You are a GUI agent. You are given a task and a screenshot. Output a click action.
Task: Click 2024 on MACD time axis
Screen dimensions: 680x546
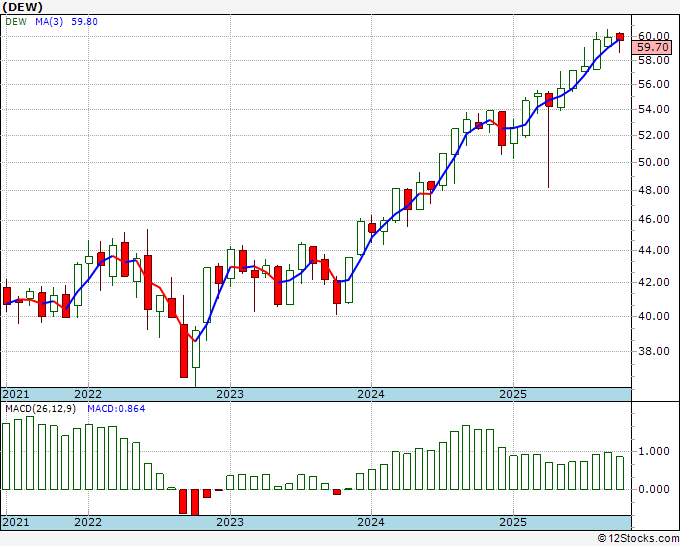click(x=371, y=522)
